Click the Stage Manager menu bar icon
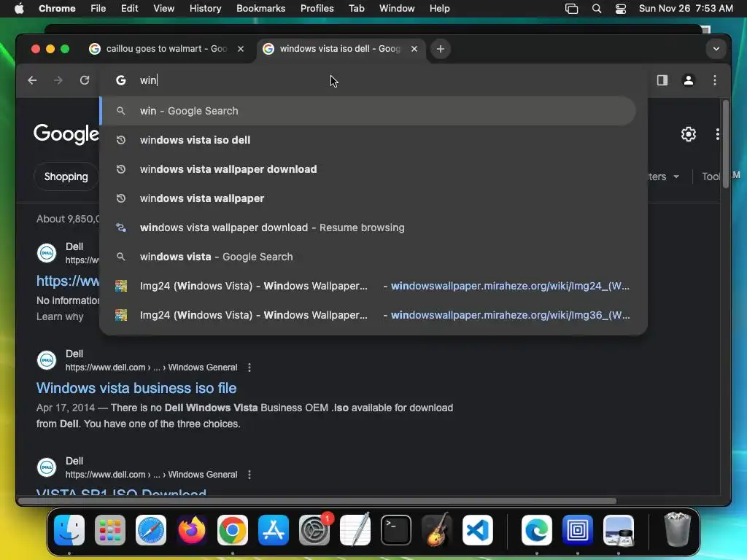 click(571, 9)
